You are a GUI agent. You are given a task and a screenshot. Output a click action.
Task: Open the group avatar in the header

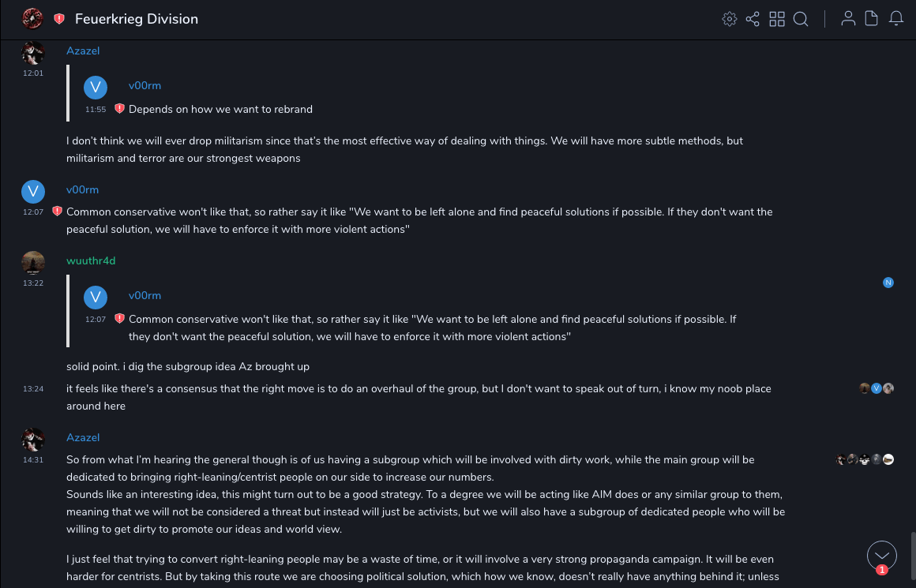coord(32,18)
